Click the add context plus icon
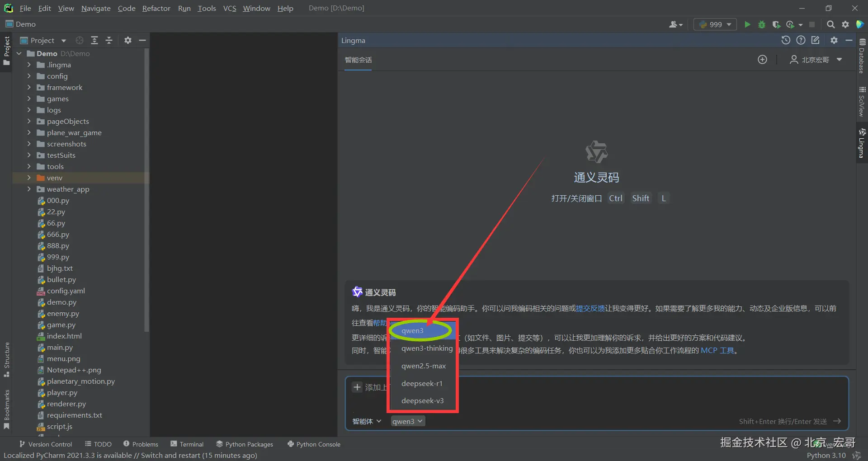868x461 pixels. (357, 387)
